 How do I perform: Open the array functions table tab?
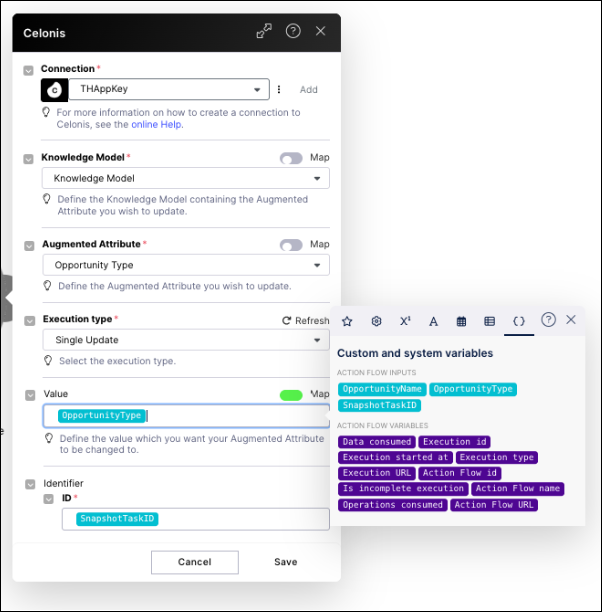490,321
